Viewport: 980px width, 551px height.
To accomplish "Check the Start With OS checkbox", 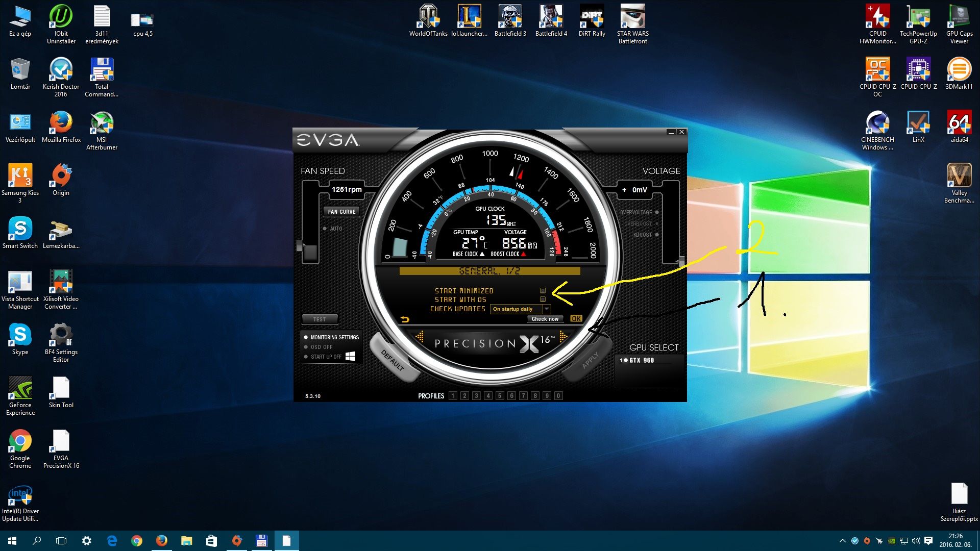I will point(543,299).
